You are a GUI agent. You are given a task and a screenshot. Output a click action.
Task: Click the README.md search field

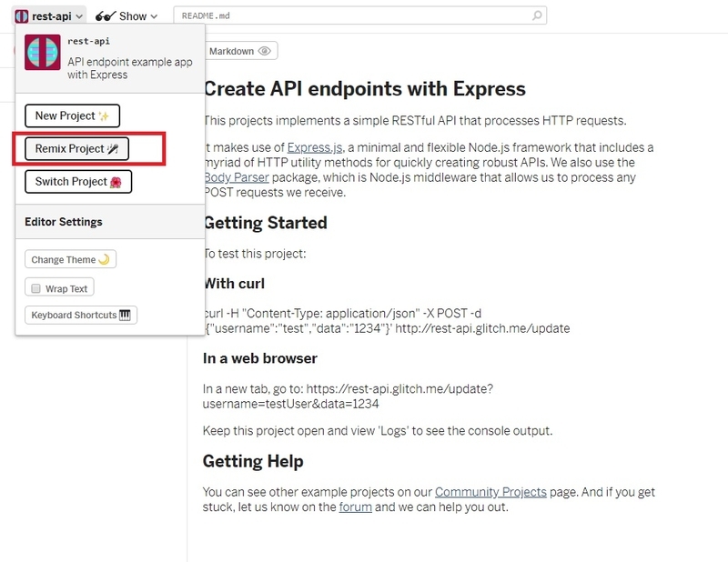pos(359,15)
